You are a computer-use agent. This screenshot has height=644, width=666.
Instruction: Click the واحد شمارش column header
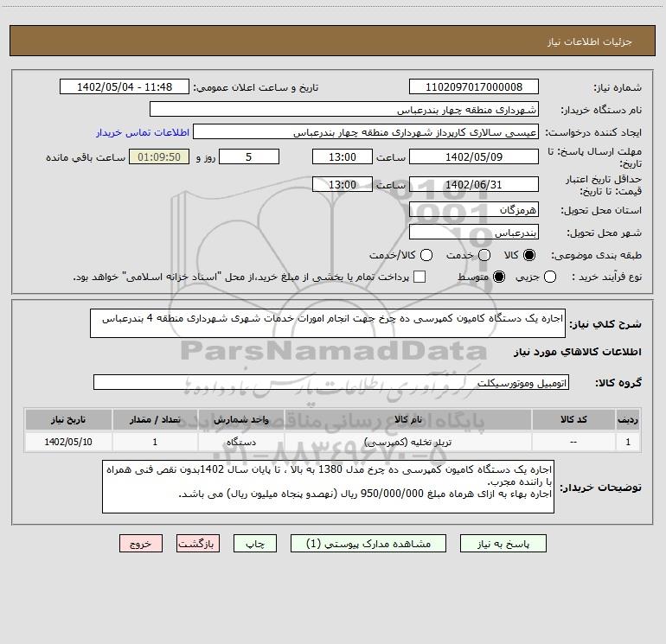[x=240, y=419]
